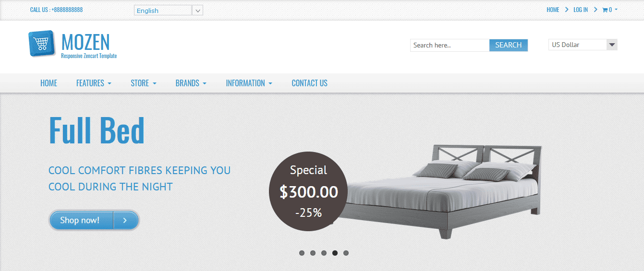This screenshot has width=644, height=271.
Task: Expand the Store menu
Action: 144,83
